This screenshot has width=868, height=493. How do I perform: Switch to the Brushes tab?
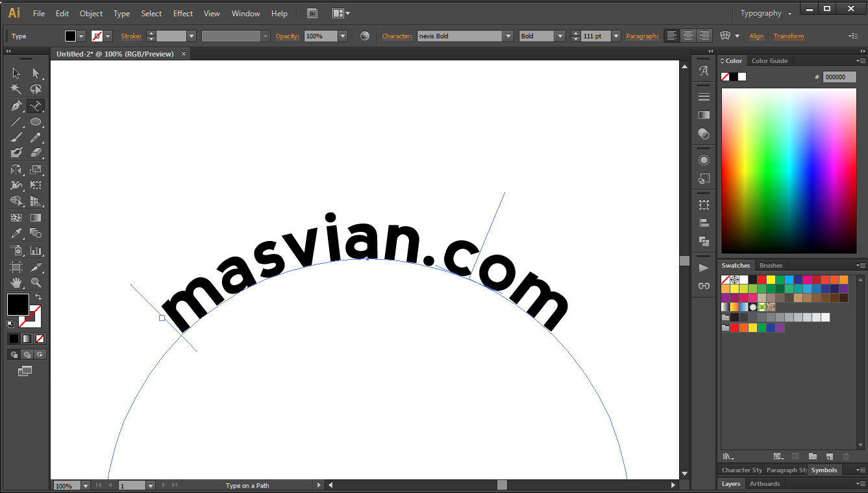point(771,265)
